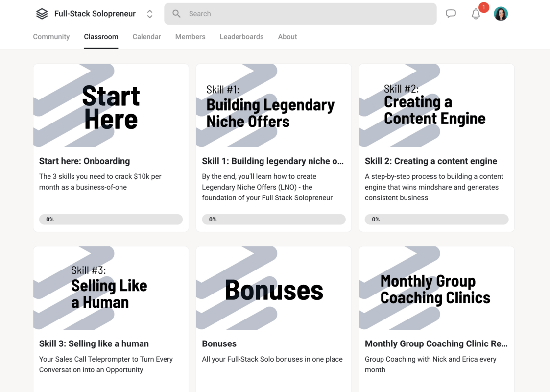Open the notifications bell
This screenshot has width=550, height=392.
point(476,14)
